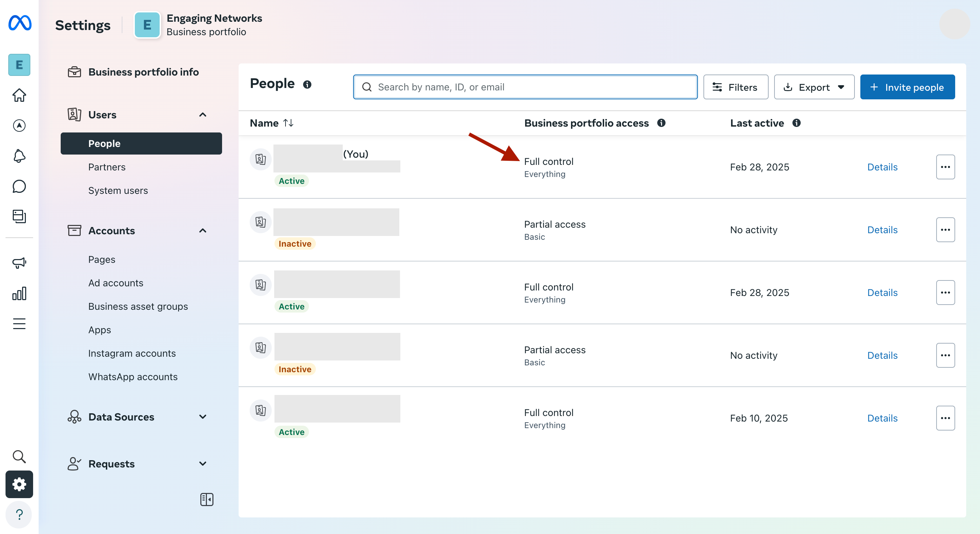Select Partners in Users menu
The width and height of the screenshot is (980, 534).
(x=107, y=167)
